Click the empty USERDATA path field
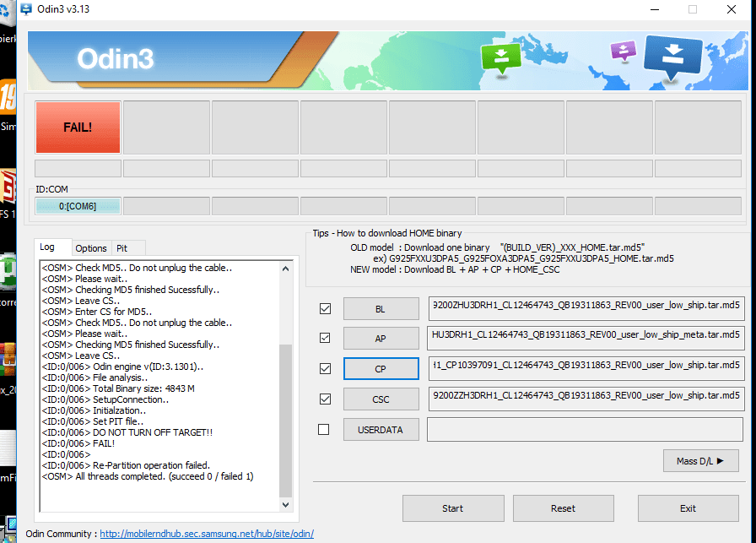This screenshot has height=543, width=756. 585,429
